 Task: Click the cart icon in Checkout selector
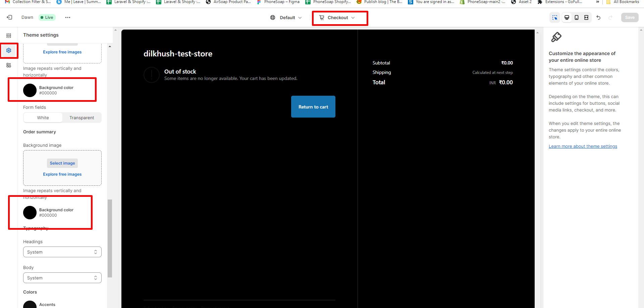pyautogui.click(x=322, y=17)
